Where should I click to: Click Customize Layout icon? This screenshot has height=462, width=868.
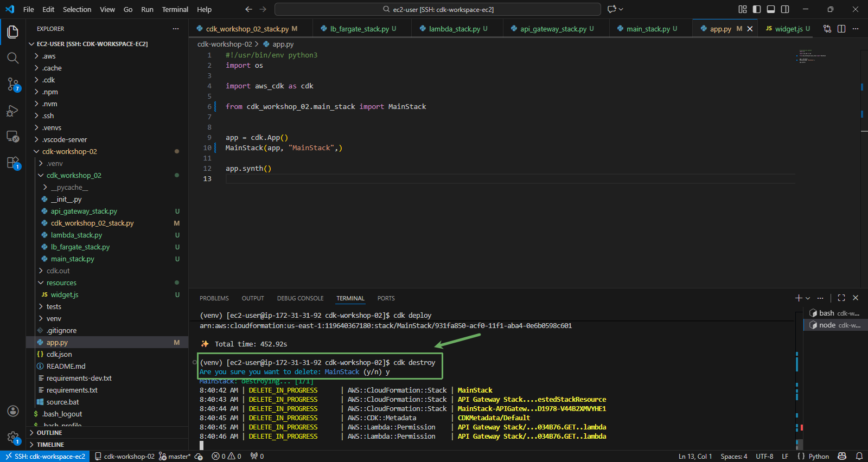[x=743, y=9]
